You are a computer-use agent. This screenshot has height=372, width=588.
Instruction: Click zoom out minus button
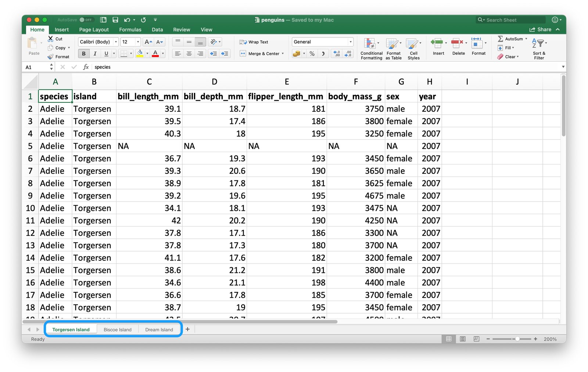488,339
